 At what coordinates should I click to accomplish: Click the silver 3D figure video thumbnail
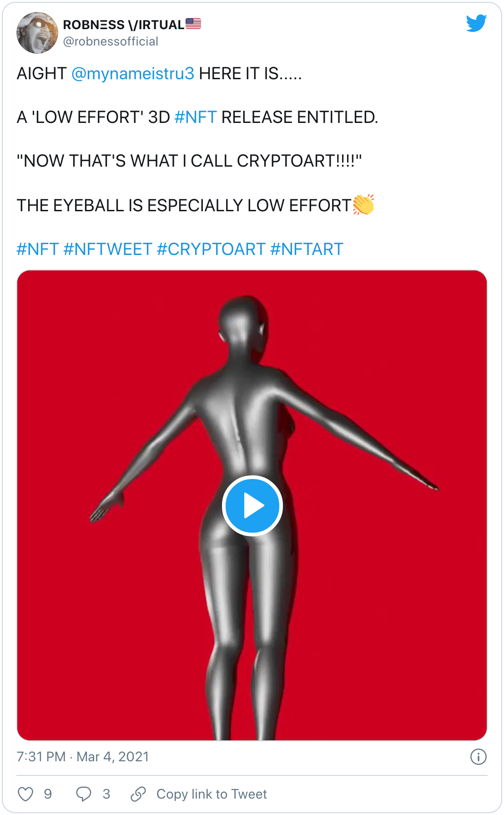(x=252, y=505)
